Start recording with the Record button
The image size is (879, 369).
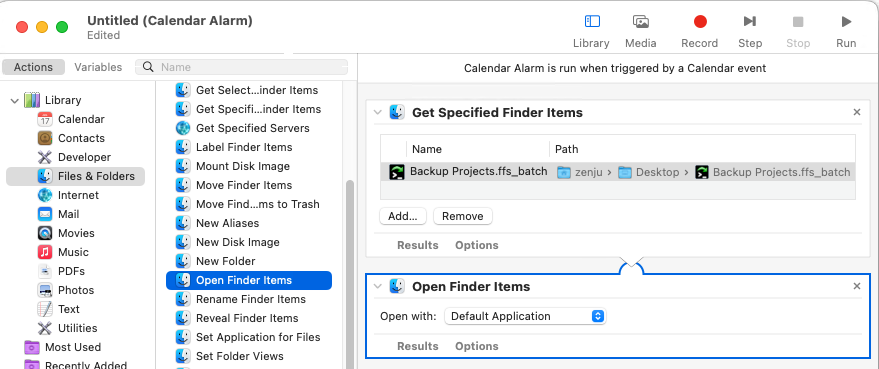(x=700, y=22)
